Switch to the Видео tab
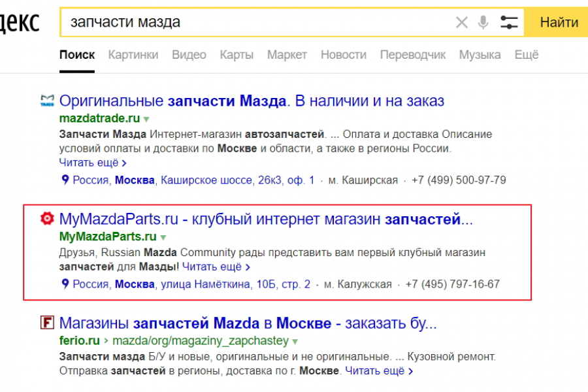 pyautogui.click(x=189, y=55)
